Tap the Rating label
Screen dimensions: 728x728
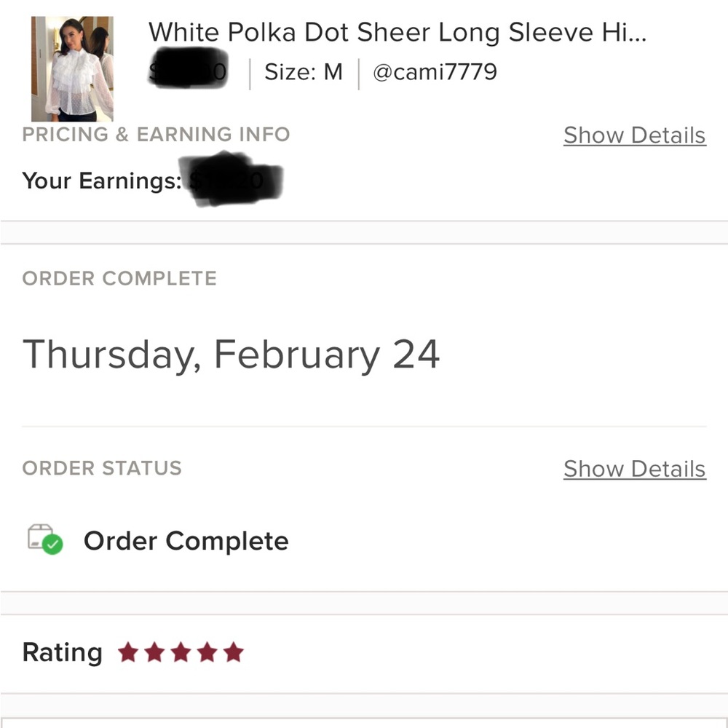coord(62,653)
